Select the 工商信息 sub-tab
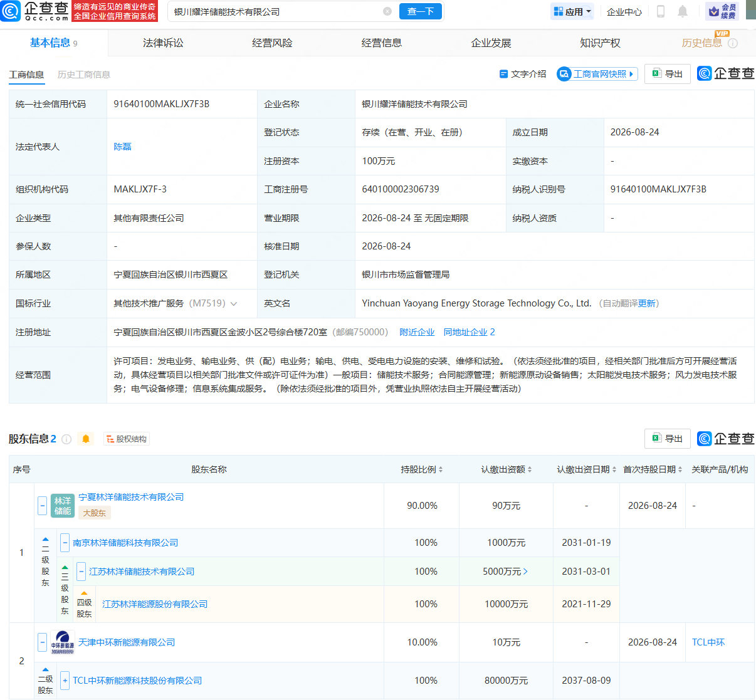 [x=26, y=75]
